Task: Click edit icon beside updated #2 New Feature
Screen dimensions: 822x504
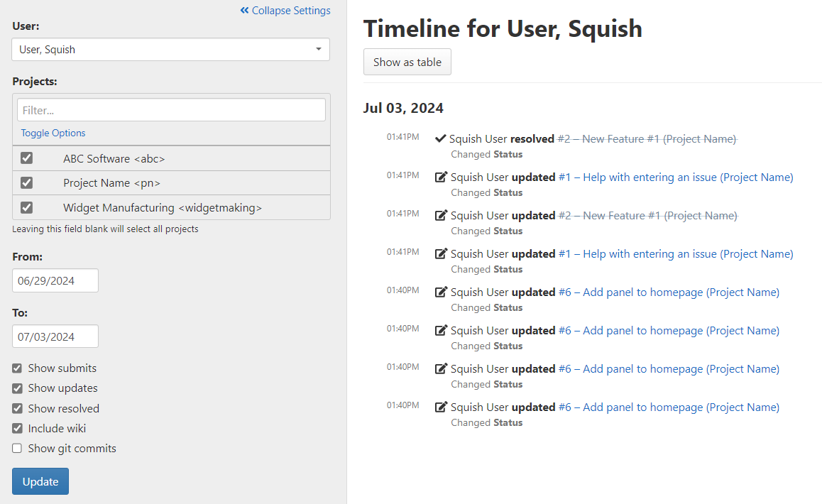Action: (441, 216)
